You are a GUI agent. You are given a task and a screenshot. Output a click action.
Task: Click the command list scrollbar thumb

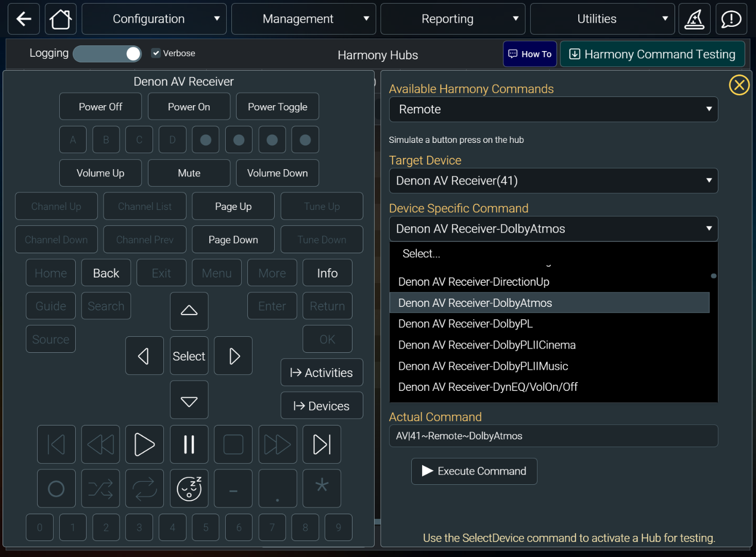click(714, 276)
